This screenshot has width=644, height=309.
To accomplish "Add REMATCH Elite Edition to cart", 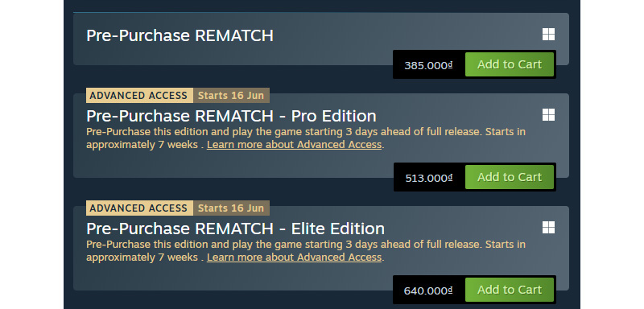I will pyautogui.click(x=510, y=290).
